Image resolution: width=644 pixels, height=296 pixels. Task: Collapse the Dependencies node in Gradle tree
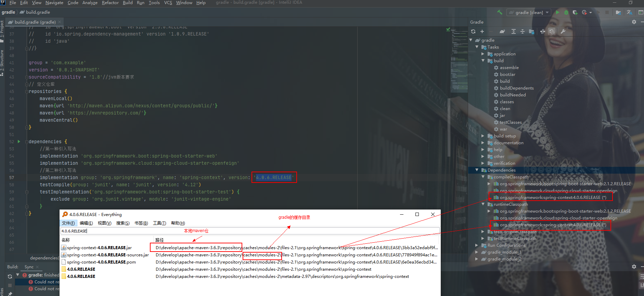pos(477,170)
